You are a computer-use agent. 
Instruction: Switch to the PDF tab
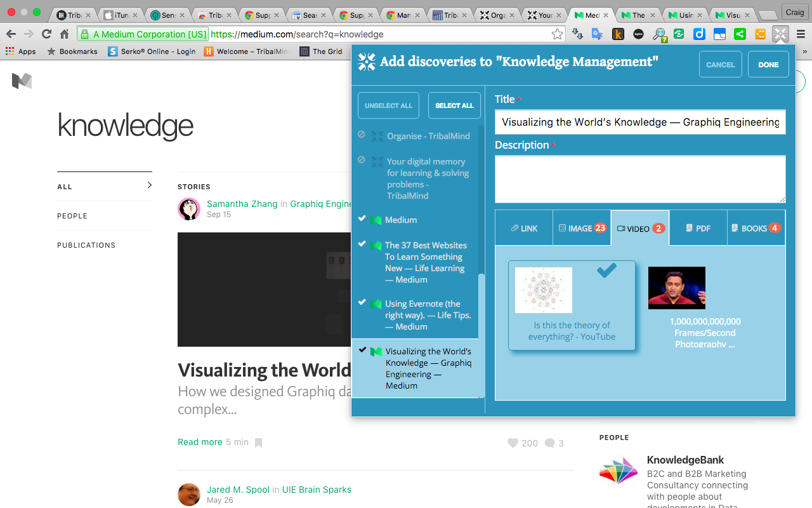698,228
